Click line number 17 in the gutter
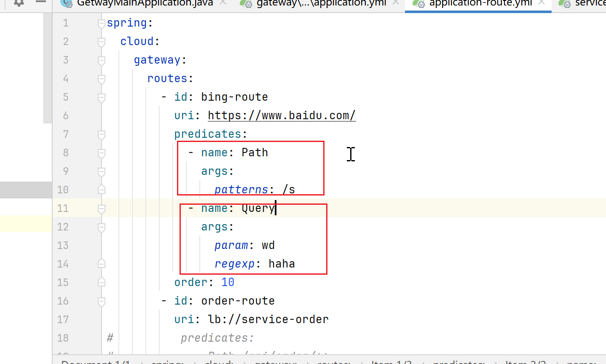Screen dimensions: 606x364 (63, 320)
